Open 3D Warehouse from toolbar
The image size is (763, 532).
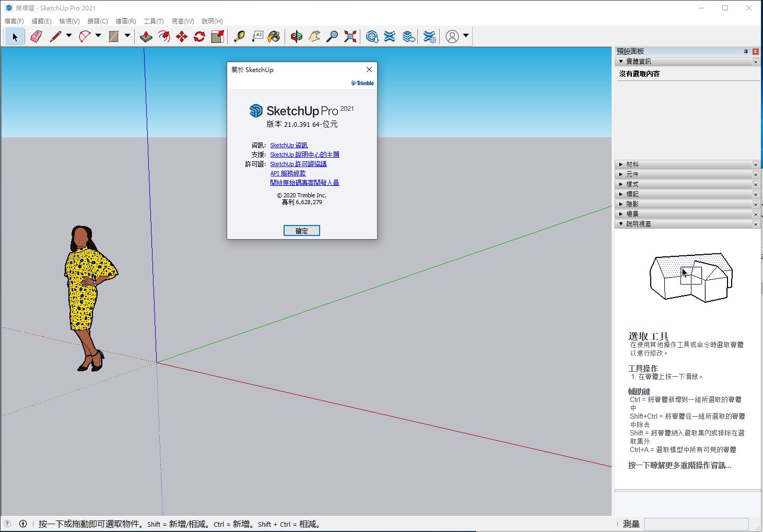[372, 37]
